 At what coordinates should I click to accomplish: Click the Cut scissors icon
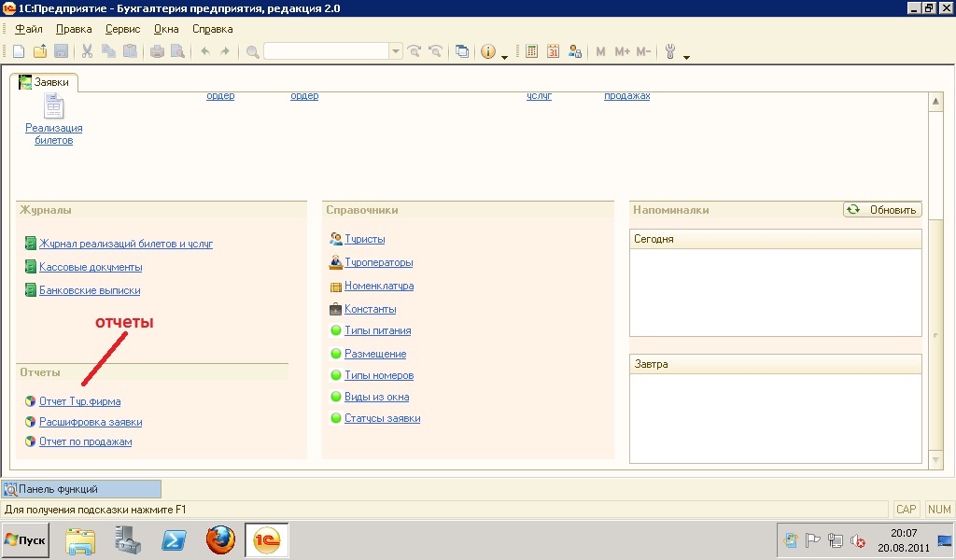[x=87, y=51]
